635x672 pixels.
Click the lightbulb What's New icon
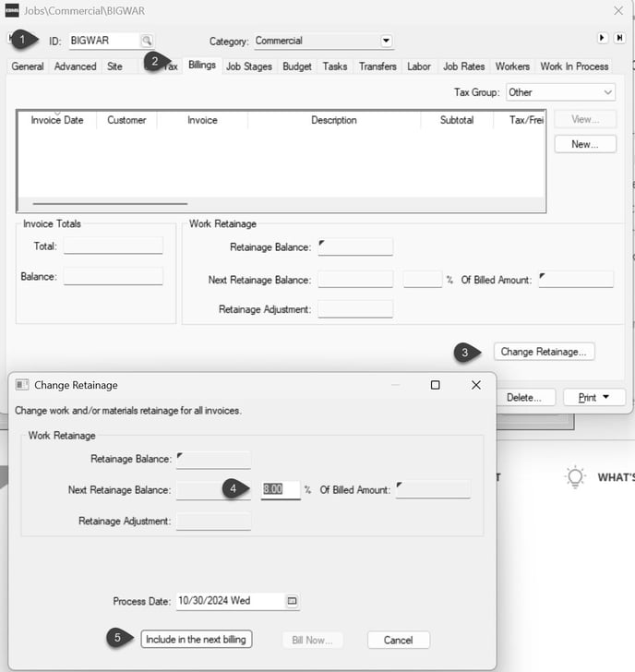tap(575, 477)
